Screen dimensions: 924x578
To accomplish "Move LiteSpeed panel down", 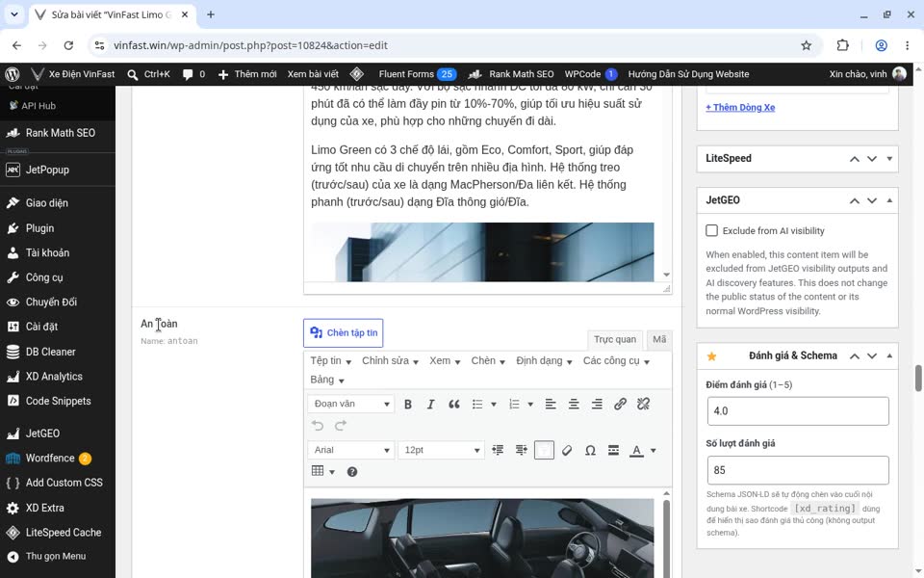I will (872, 159).
